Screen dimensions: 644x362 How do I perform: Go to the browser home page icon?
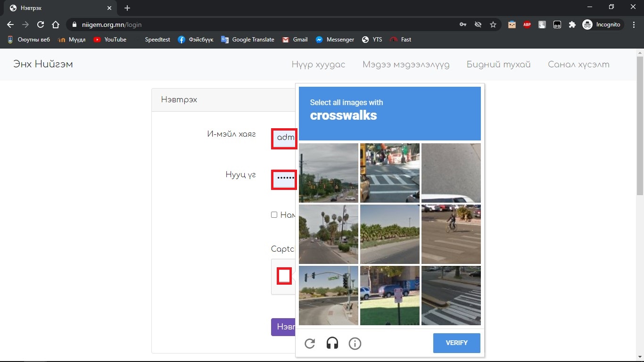point(56,25)
